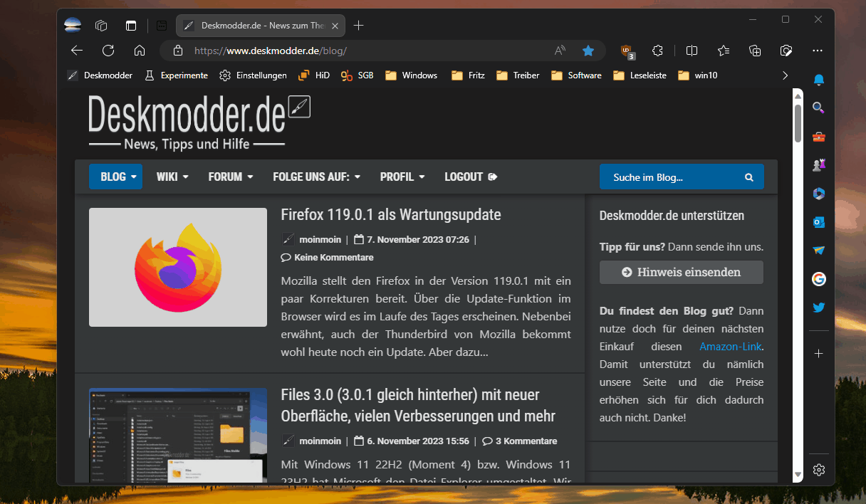Open the FOLGE UNS AUF menu
The height and width of the screenshot is (504, 866).
[317, 177]
